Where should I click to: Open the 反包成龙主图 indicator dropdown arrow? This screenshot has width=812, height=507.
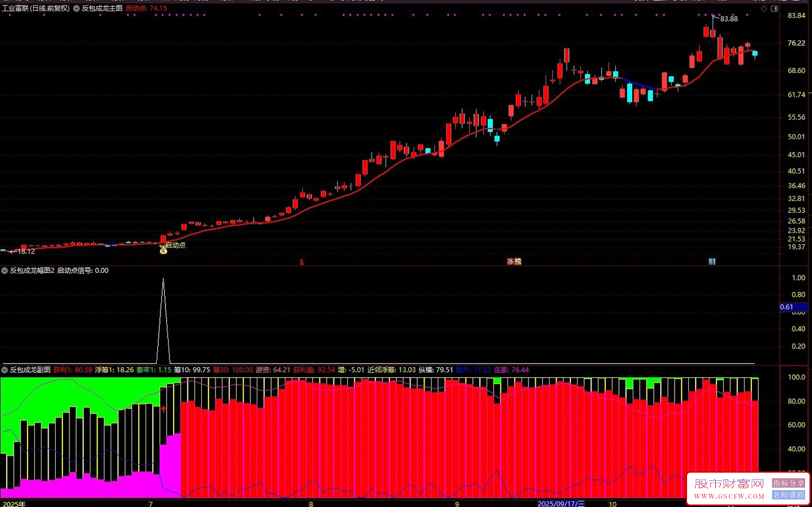click(x=76, y=9)
